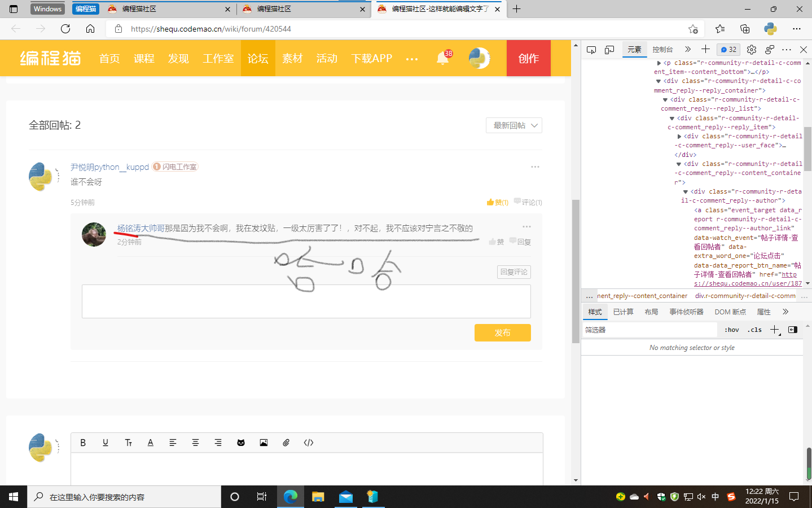Image resolution: width=812 pixels, height=508 pixels.
Task: Click the red 创作 button
Action: (x=529, y=58)
